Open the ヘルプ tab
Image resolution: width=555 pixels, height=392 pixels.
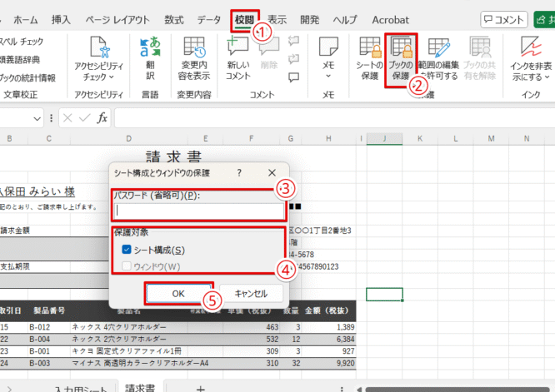tap(345, 20)
